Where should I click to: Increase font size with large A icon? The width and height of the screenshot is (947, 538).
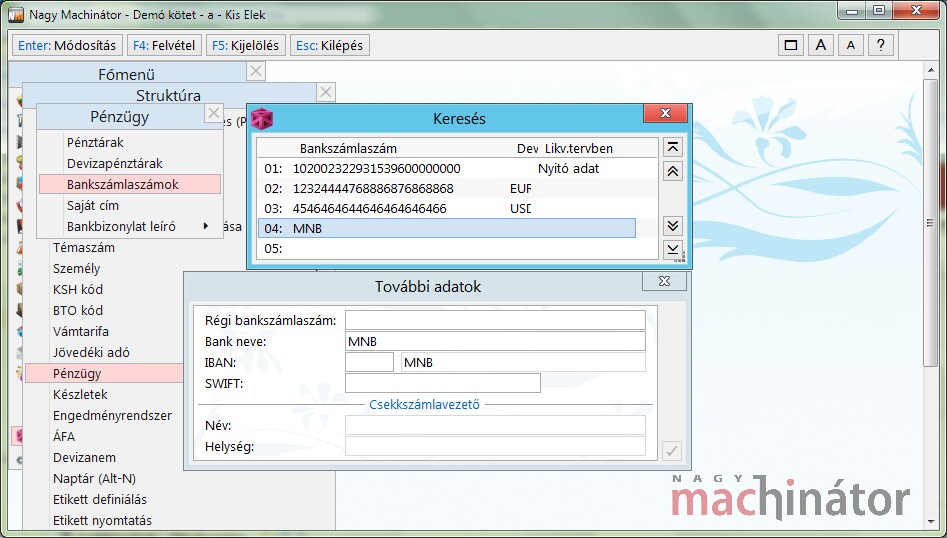(x=821, y=45)
